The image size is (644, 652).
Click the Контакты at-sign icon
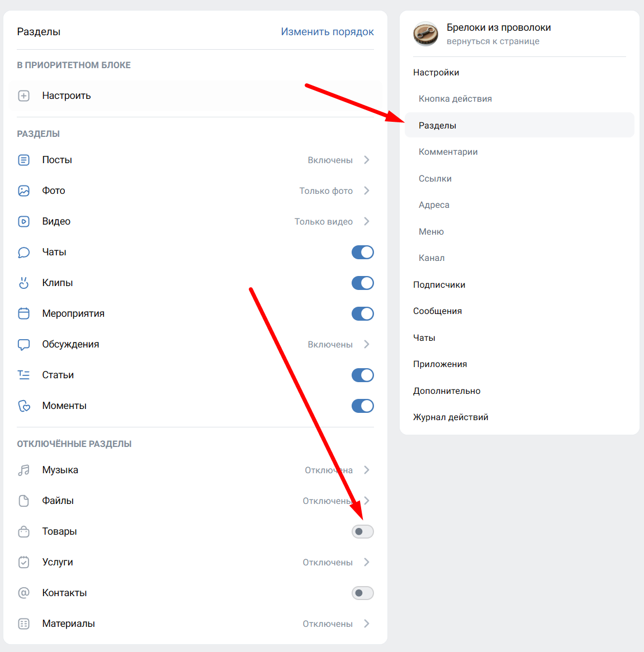[x=23, y=593]
